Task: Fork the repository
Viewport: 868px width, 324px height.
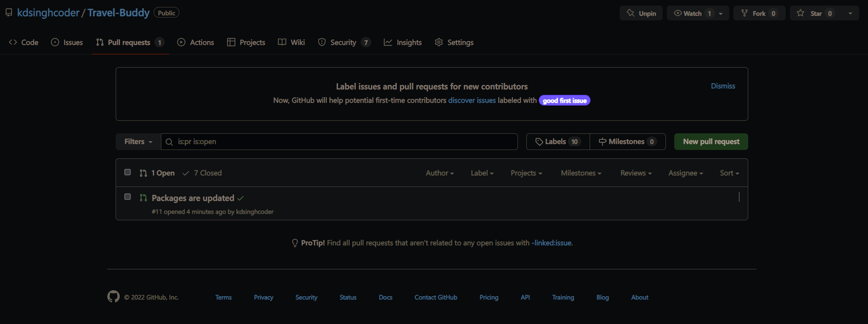Action: pyautogui.click(x=759, y=13)
